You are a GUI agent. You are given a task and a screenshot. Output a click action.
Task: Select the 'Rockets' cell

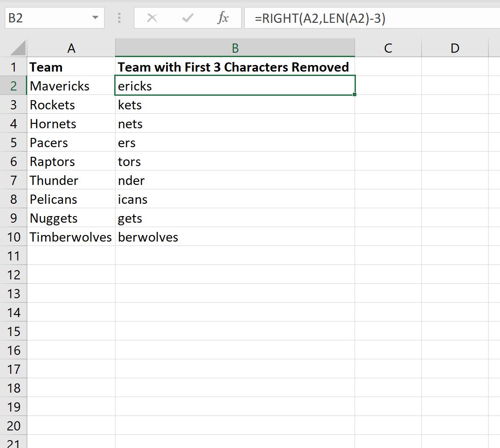coord(71,105)
